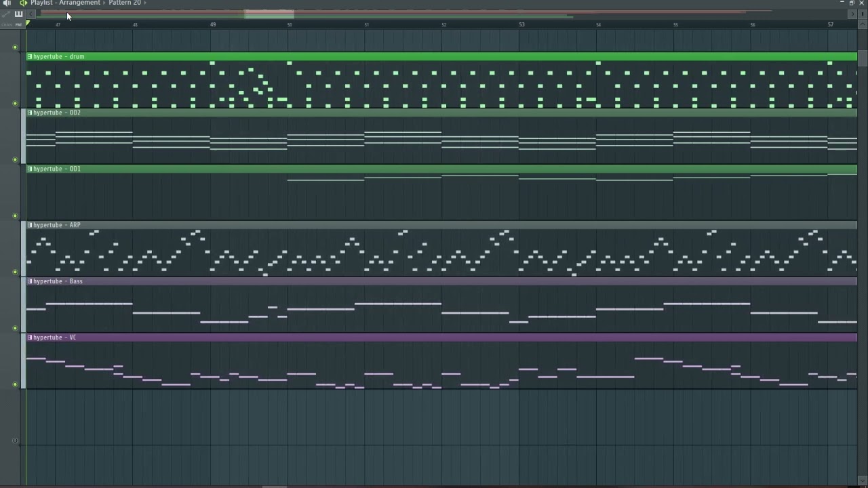Select the hypertube - drum clip title bar

[x=441, y=56]
